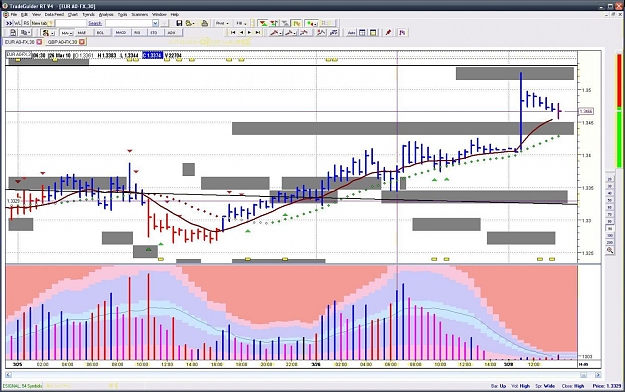Open the Tools menu
Viewport: 625px width, 392px height.
click(x=122, y=14)
